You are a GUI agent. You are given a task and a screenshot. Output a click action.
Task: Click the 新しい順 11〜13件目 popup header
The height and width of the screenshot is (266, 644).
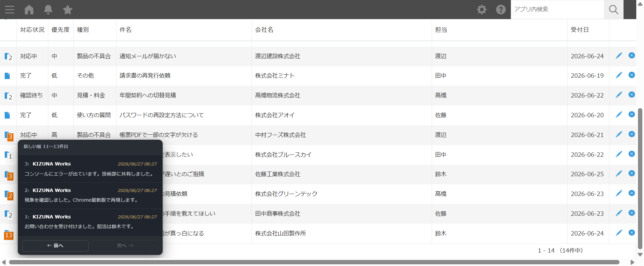(x=46, y=146)
